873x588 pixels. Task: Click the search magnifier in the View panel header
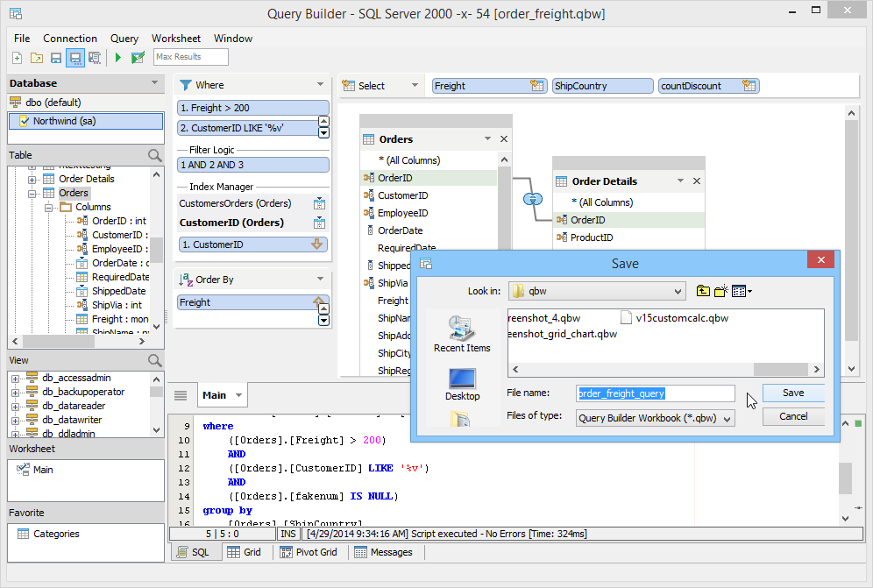point(155,360)
